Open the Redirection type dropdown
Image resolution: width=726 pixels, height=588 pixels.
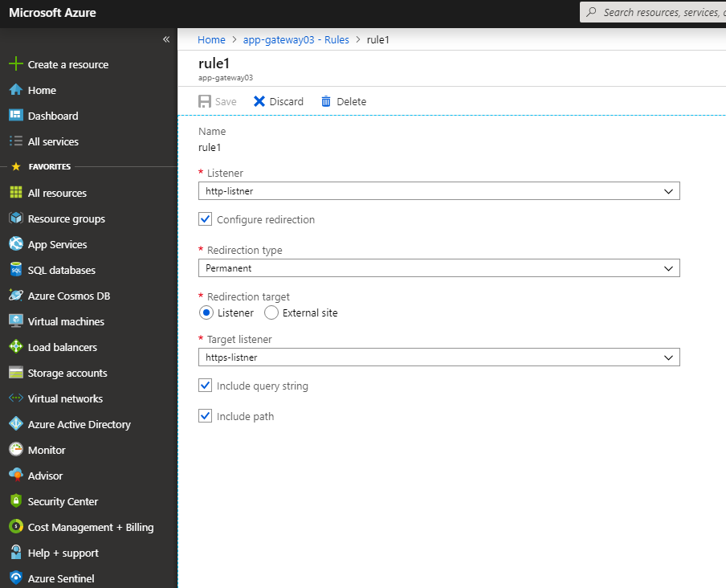pos(439,268)
